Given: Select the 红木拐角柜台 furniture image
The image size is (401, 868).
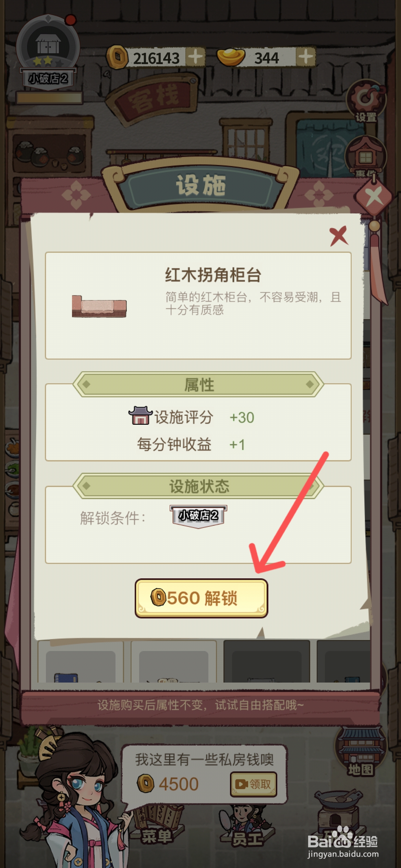Looking at the screenshot, I should tap(99, 306).
